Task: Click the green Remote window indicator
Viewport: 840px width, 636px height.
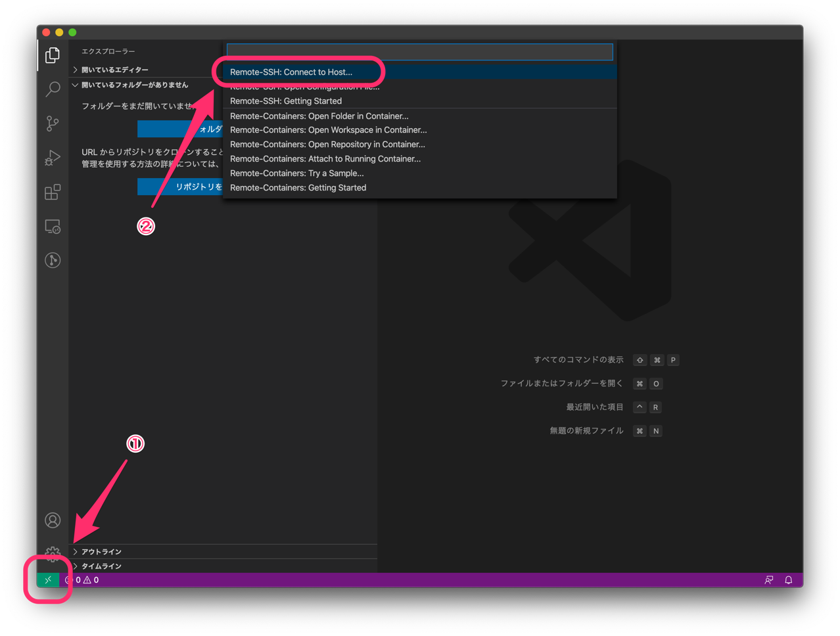Action: click(48, 580)
